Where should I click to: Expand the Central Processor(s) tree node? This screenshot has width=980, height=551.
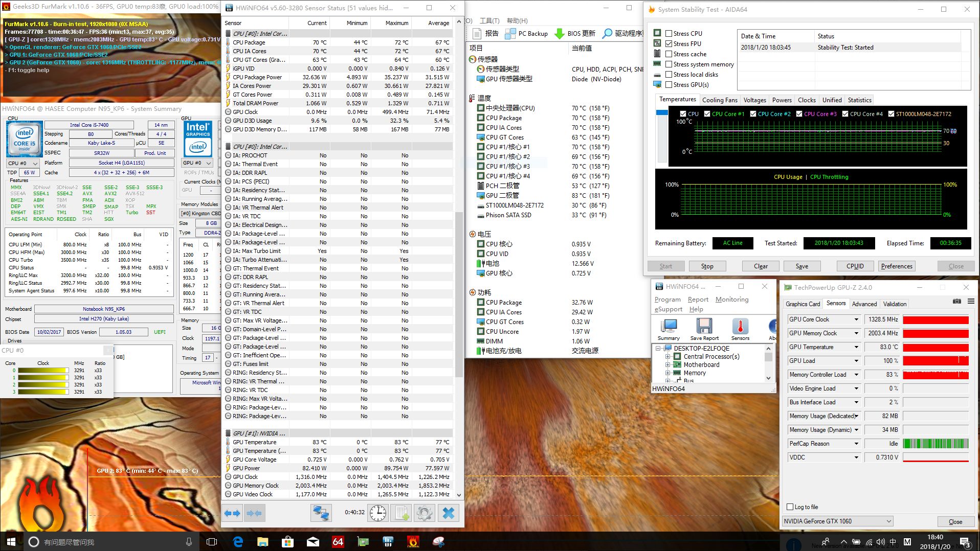[667, 357]
